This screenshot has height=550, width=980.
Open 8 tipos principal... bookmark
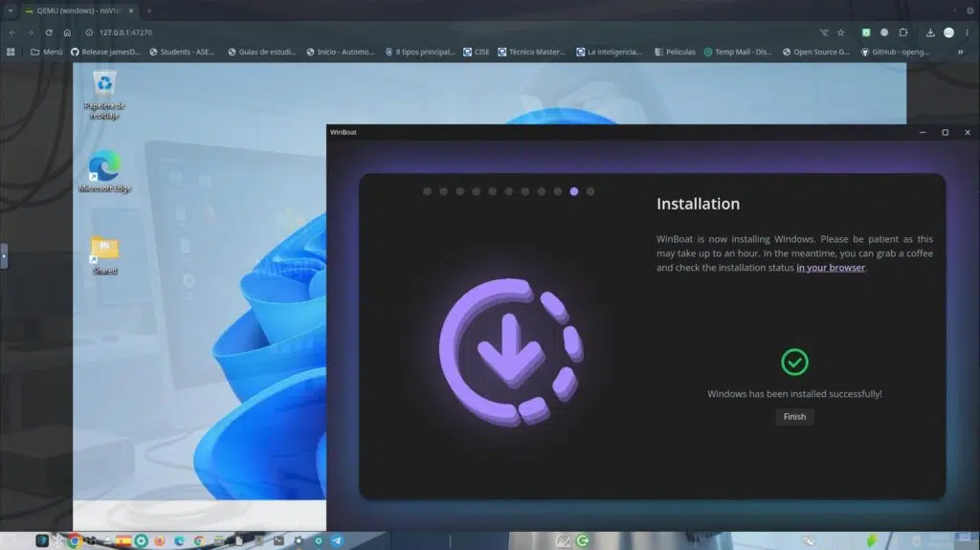pyautogui.click(x=420, y=52)
